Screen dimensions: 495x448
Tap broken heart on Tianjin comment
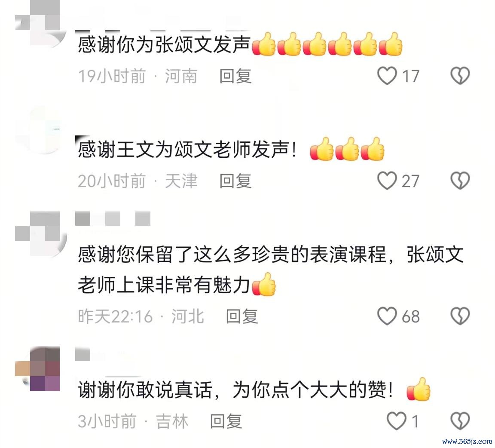(x=460, y=181)
